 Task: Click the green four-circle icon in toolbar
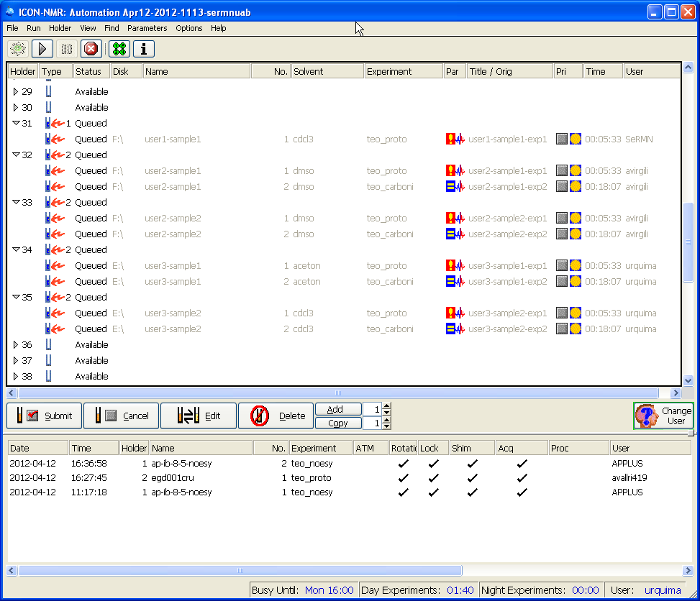click(119, 49)
